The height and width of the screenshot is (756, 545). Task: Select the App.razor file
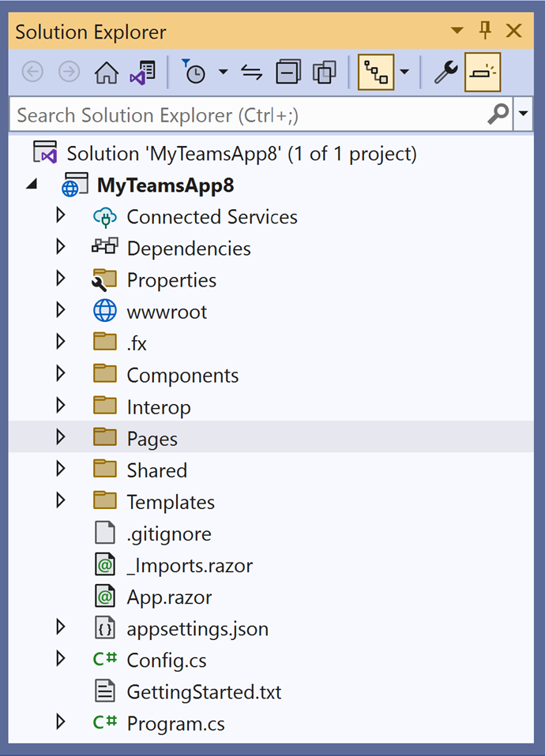tap(169, 597)
